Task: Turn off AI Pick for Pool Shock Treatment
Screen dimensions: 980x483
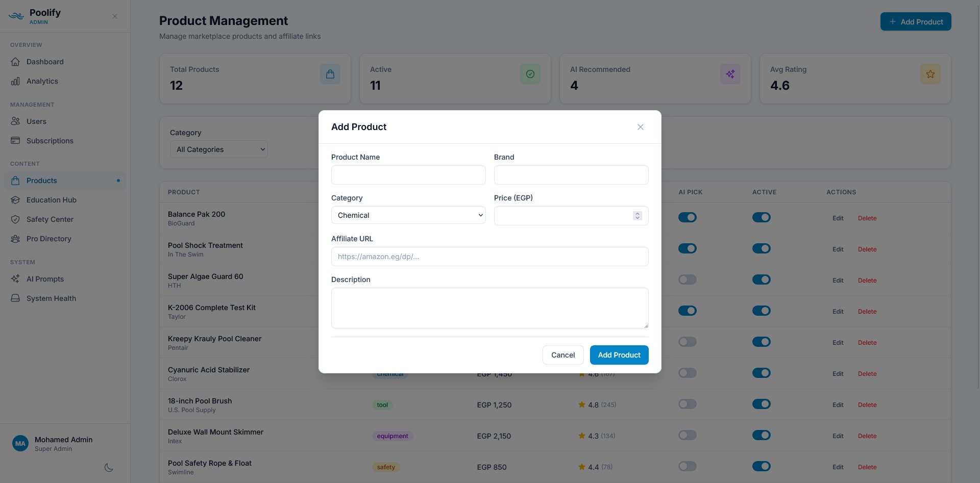Action: coord(687,248)
